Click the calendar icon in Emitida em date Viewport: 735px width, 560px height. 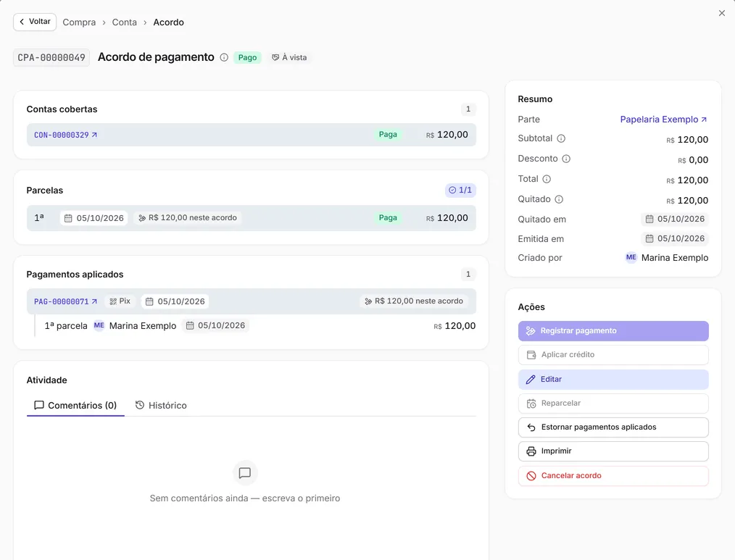coord(649,238)
